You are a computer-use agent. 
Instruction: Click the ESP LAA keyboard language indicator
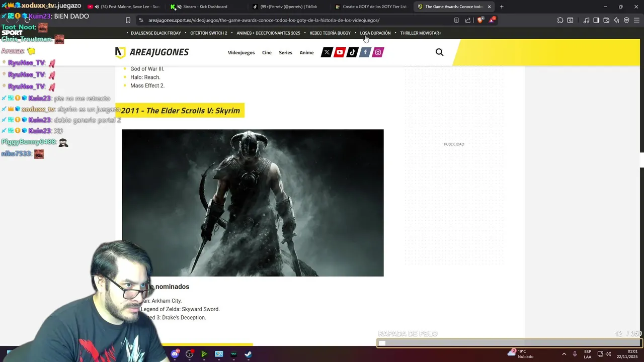tap(588, 354)
